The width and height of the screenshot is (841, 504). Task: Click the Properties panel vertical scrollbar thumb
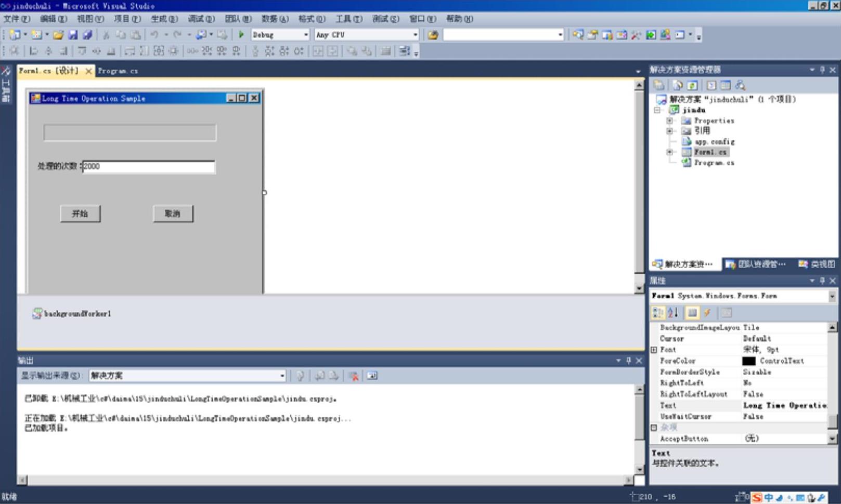coord(832,421)
